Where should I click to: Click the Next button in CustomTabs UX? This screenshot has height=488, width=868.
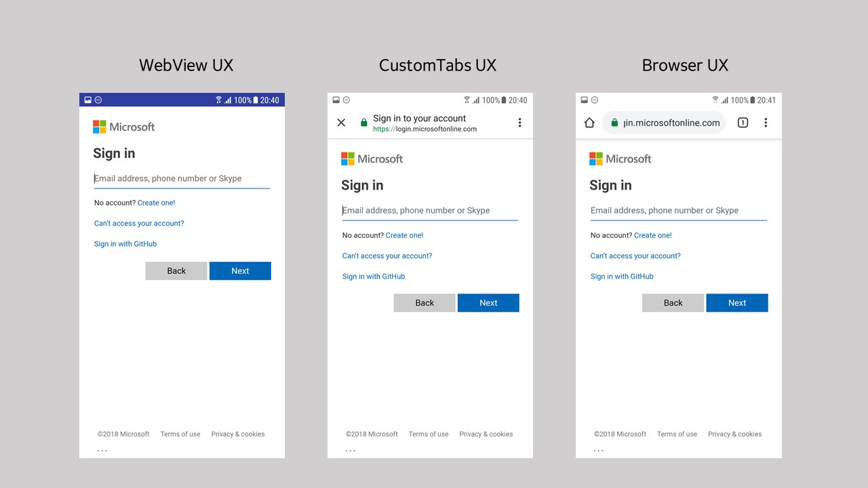coord(488,303)
